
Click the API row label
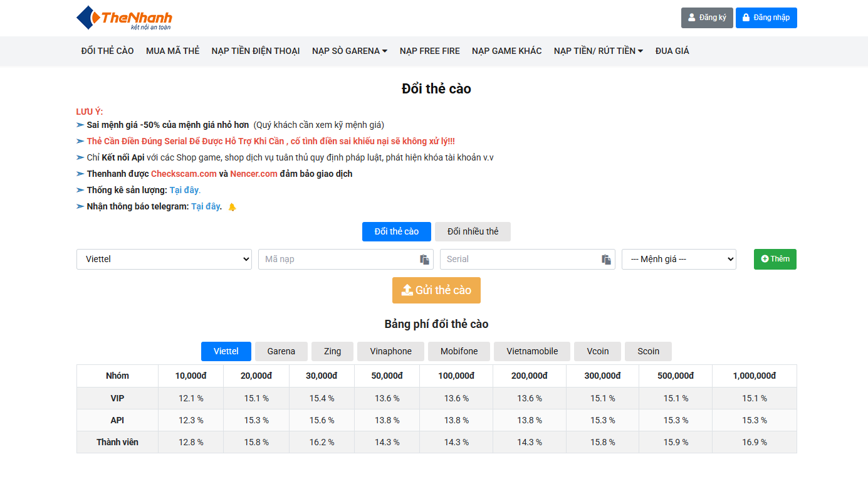click(x=117, y=420)
